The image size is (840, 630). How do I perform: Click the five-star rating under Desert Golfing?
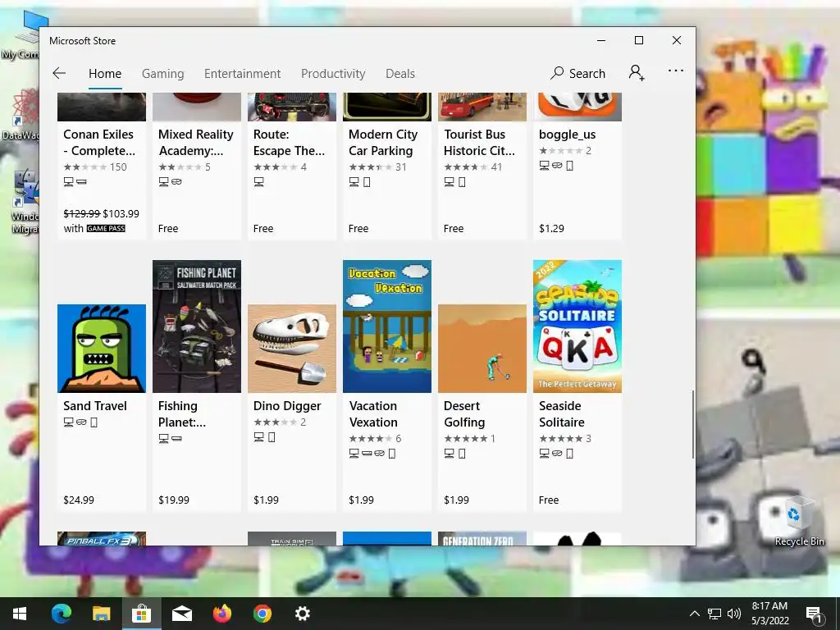pos(470,438)
